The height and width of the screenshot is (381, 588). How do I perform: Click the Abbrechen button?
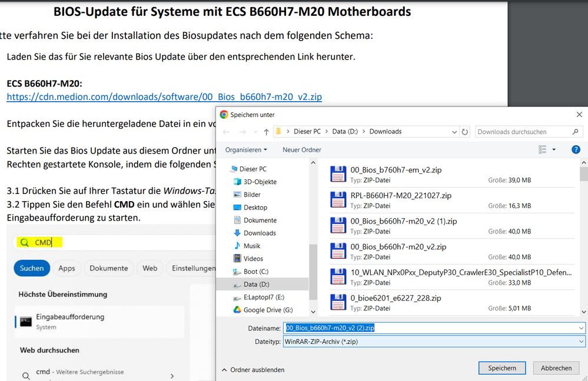click(556, 368)
